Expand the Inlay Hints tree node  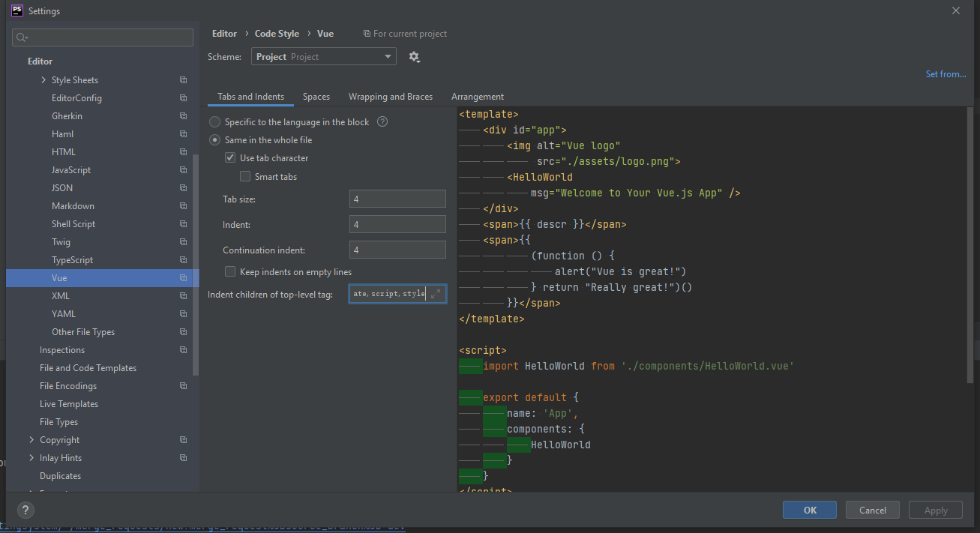tap(31, 458)
